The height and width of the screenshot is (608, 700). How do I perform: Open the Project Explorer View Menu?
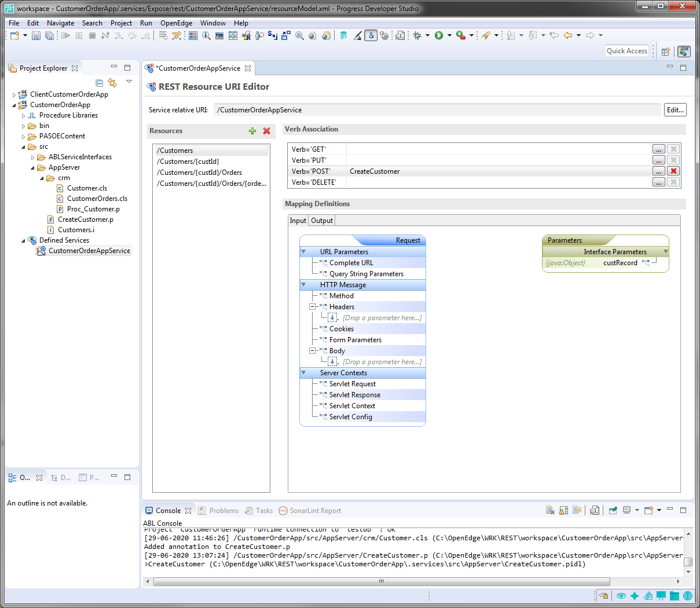point(129,82)
